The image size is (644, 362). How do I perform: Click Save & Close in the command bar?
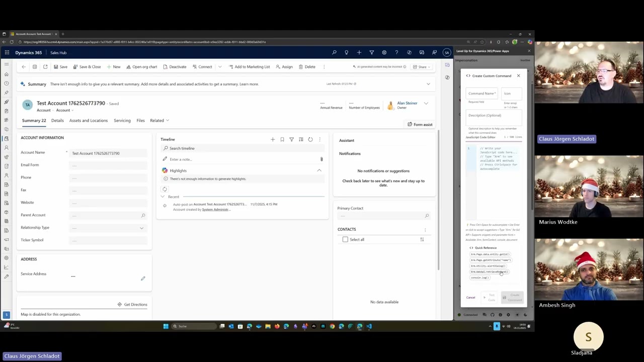click(x=87, y=67)
